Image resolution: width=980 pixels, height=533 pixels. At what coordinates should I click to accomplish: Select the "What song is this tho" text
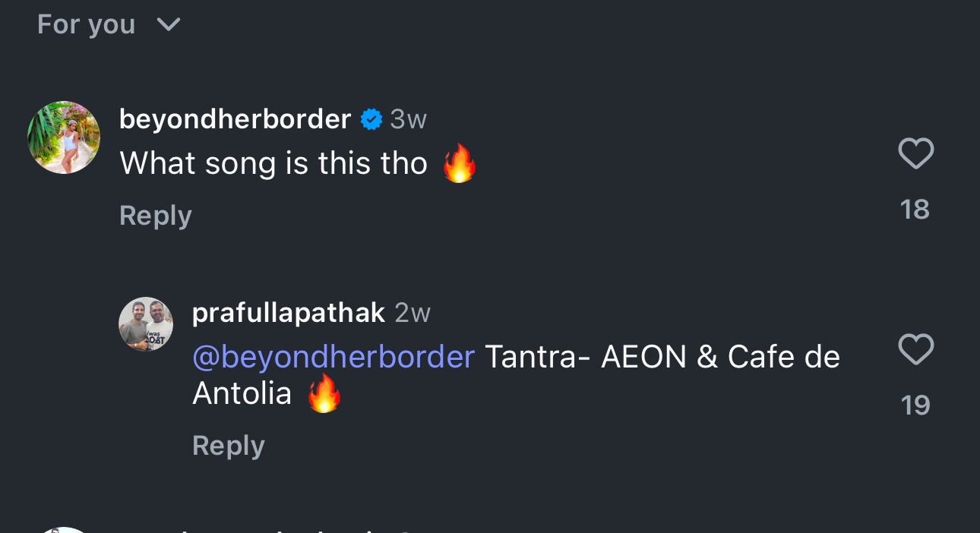(x=273, y=163)
